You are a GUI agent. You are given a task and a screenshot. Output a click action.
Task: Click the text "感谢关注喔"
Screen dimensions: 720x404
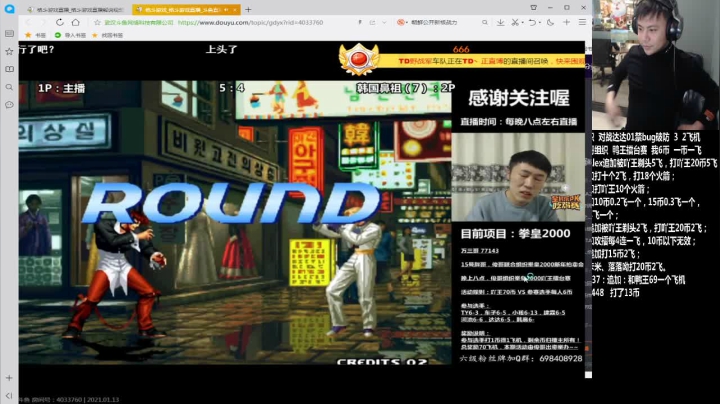click(x=519, y=98)
